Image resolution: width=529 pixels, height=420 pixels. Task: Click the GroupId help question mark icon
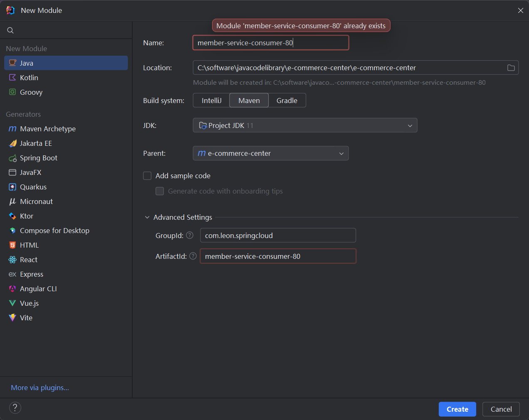click(190, 235)
